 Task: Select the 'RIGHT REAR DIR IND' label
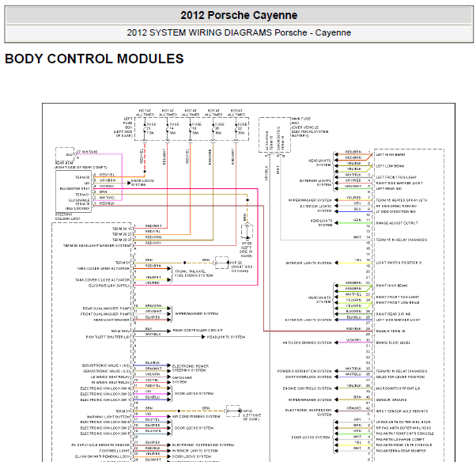click(x=393, y=314)
